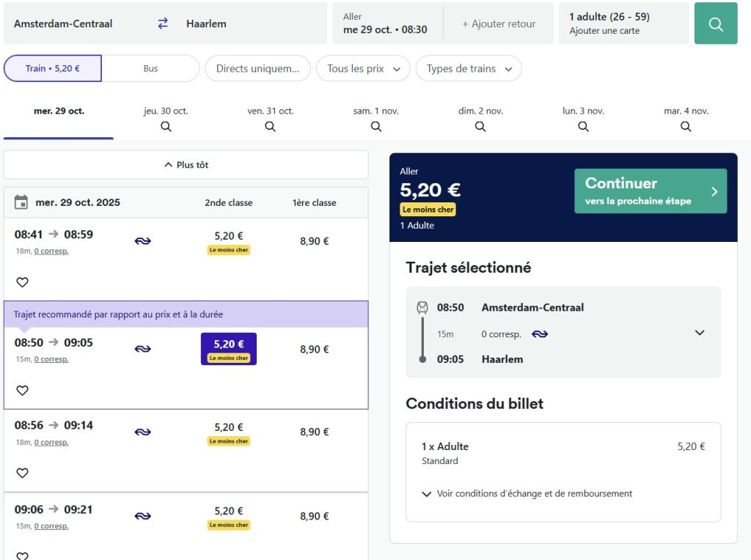The width and height of the screenshot is (751, 560).
Task: Click the train carrier icon on the 08:41 journey
Action: click(x=143, y=240)
